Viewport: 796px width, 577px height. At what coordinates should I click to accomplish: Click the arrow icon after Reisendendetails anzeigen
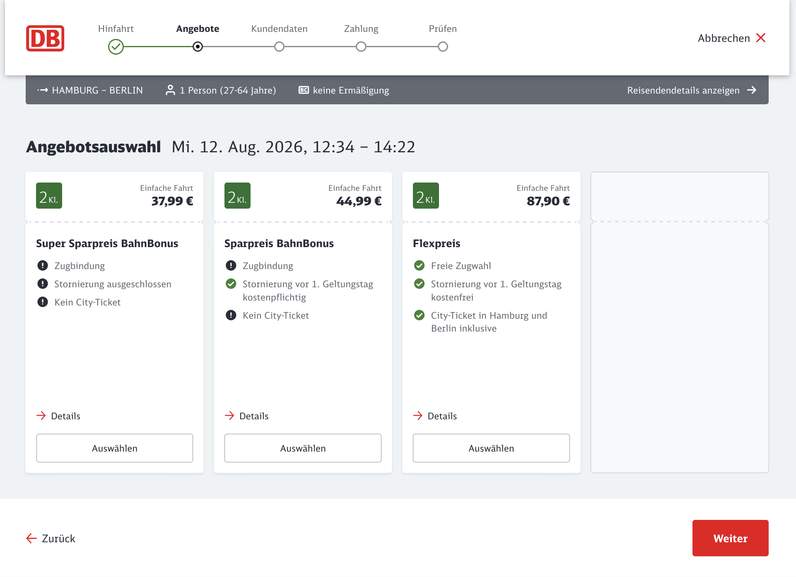click(x=752, y=90)
